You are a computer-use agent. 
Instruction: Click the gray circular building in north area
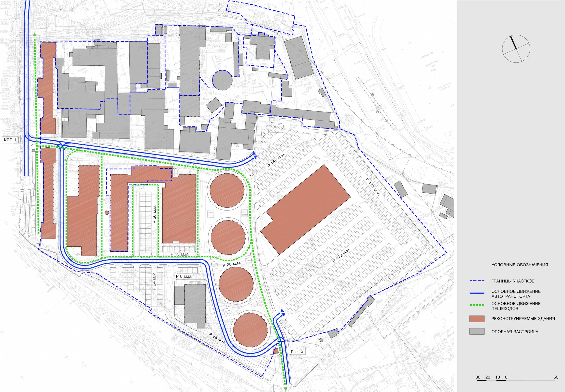pyautogui.click(x=222, y=80)
